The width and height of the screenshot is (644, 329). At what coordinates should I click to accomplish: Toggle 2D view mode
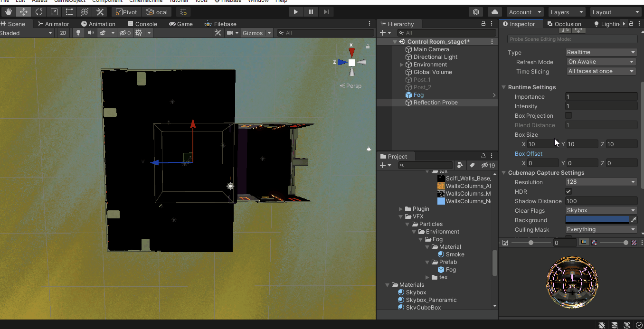[x=63, y=33]
